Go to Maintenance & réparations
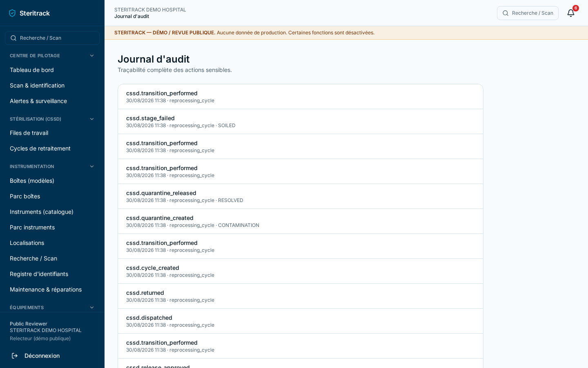 [x=52, y=289]
